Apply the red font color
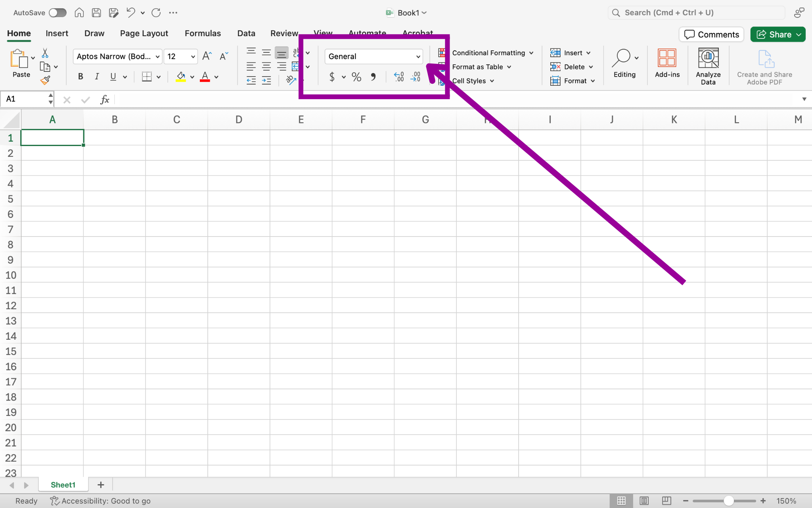Image resolution: width=812 pixels, height=508 pixels. [205, 77]
